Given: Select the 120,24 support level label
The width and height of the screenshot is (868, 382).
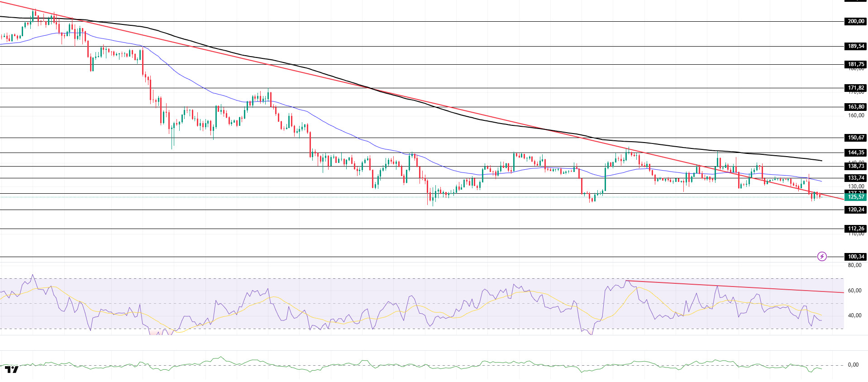Looking at the screenshot, I should click(855, 210).
